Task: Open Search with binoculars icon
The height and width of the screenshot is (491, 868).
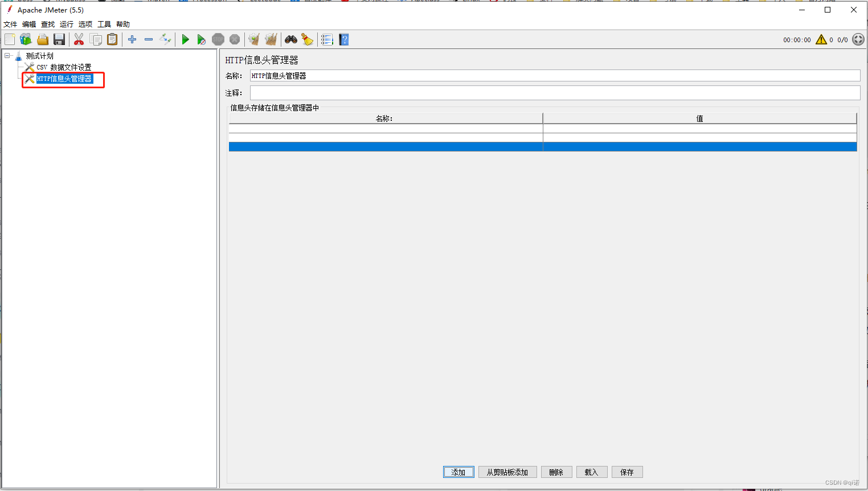Action: [x=291, y=39]
